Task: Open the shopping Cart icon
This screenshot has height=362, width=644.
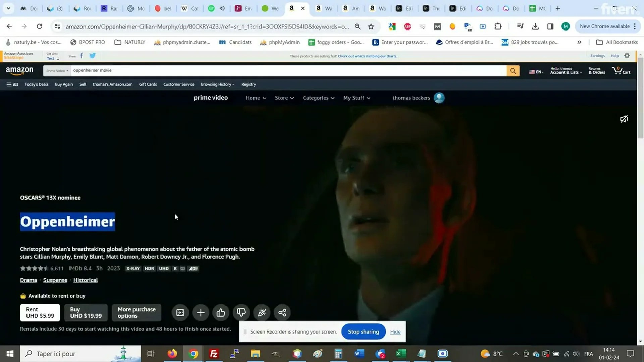Action: pyautogui.click(x=621, y=71)
